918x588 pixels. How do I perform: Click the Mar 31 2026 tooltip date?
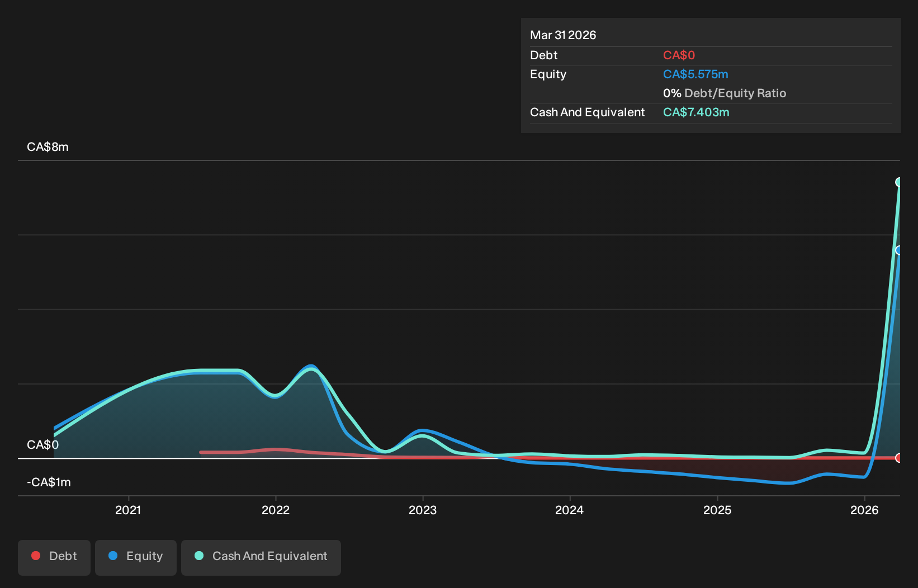pos(563,35)
